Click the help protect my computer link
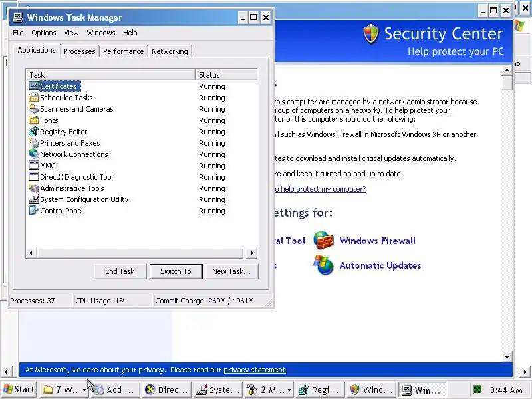Viewport: 532px width, 399px height. (321, 189)
